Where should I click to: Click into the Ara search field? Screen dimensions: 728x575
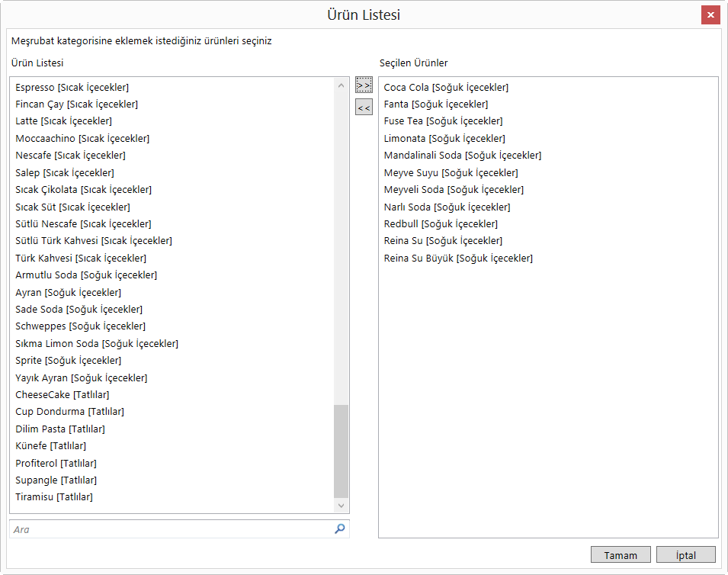(x=172, y=529)
